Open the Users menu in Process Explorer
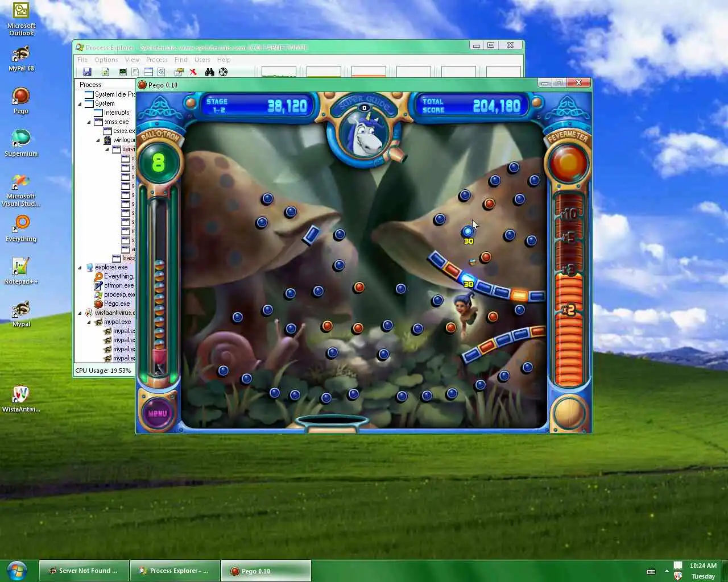This screenshot has height=582, width=728. [202, 60]
